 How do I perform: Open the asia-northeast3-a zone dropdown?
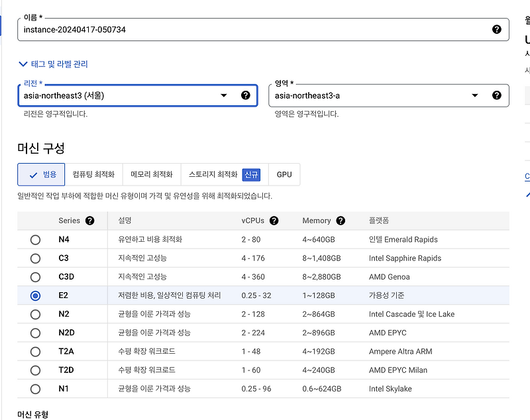pos(474,95)
